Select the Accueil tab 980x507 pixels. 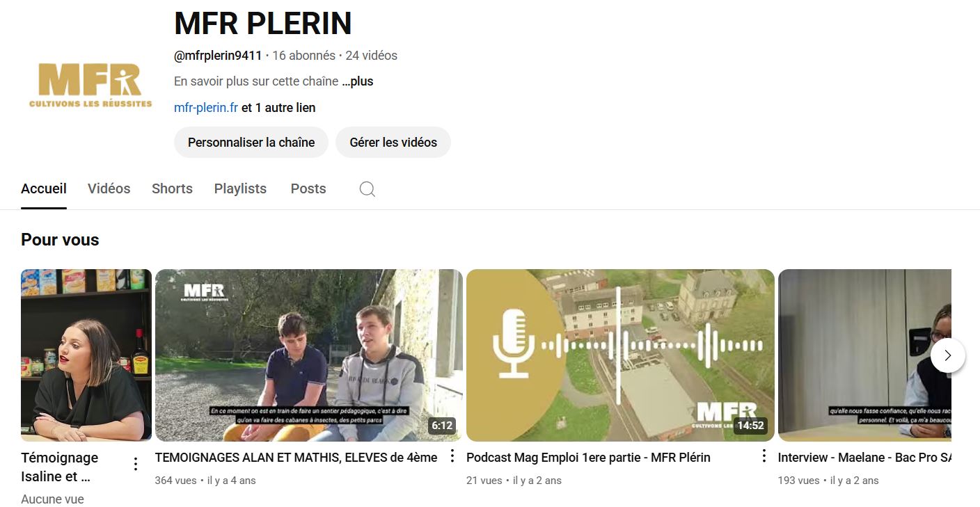coord(44,188)
